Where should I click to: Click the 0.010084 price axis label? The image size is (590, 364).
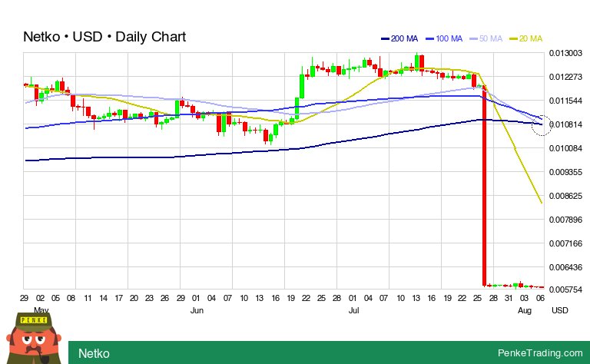point(565,148)
